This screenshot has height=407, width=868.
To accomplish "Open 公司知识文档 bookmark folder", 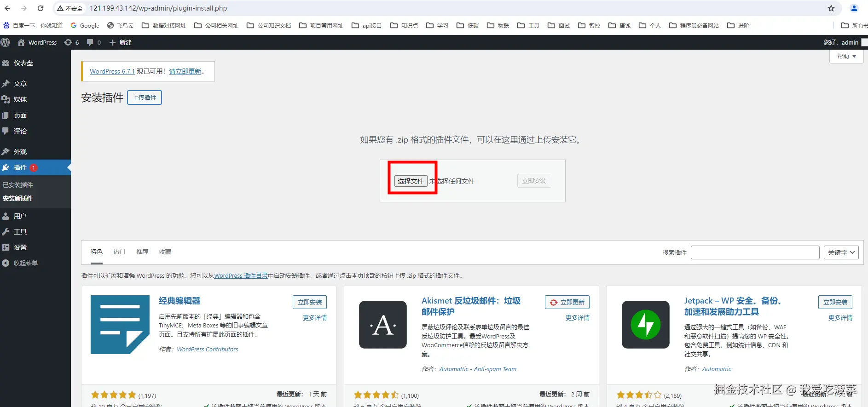I will 269,25.
